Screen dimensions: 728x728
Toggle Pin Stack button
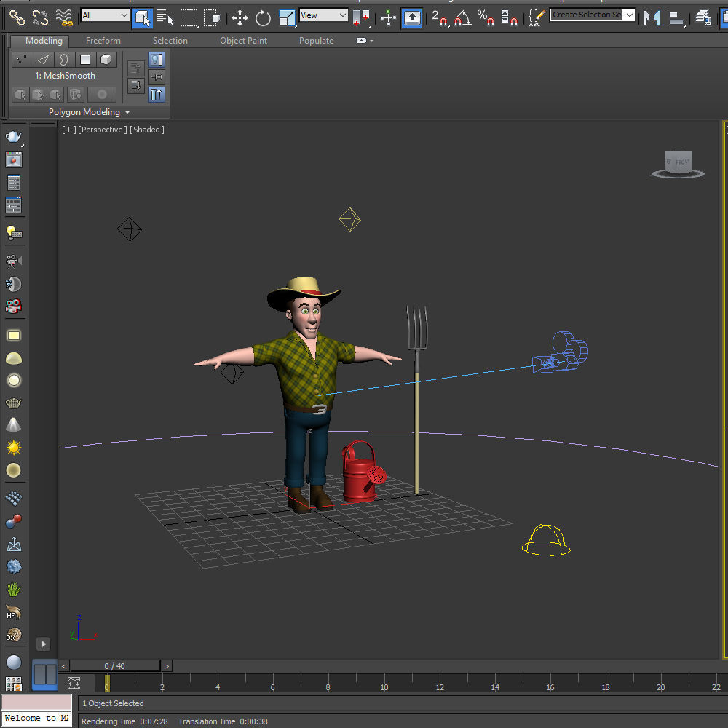pos(157,77)
